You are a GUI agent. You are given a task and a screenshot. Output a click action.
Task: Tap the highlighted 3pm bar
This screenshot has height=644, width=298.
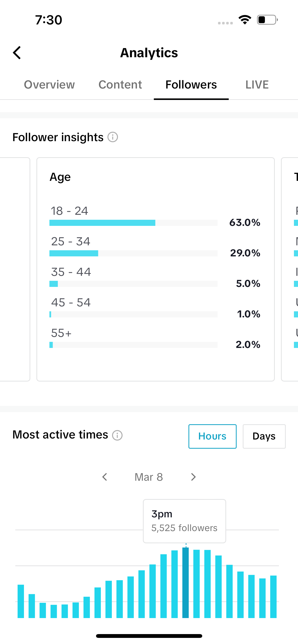(x=186, y=583)
